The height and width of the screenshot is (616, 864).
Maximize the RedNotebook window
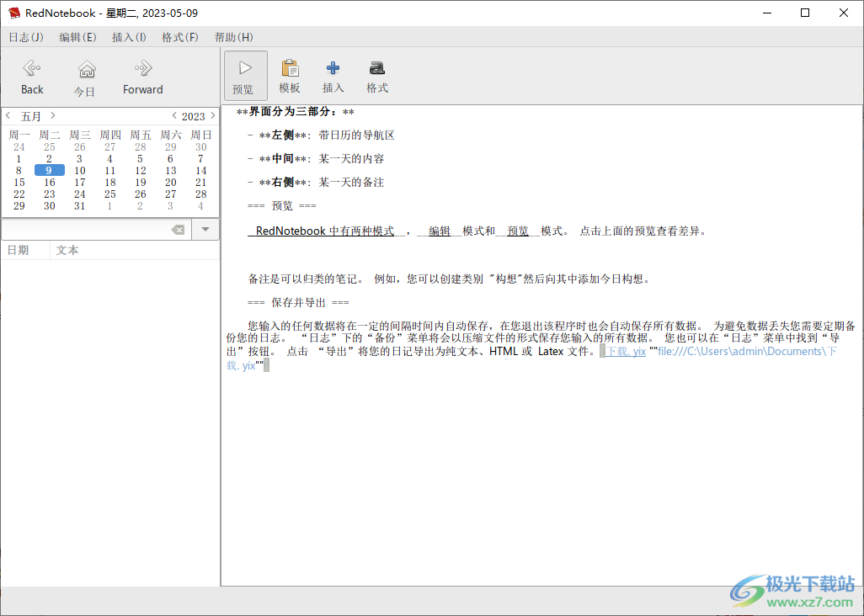805,13
